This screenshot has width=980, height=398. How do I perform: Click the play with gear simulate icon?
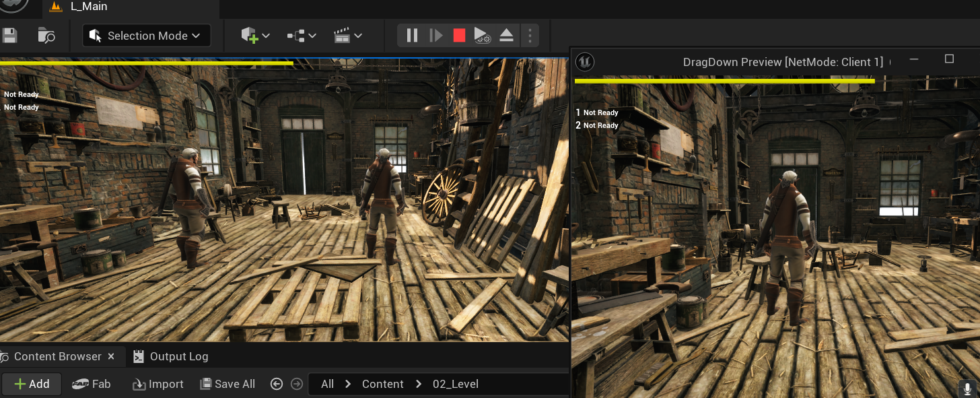[x=482, y=36]
